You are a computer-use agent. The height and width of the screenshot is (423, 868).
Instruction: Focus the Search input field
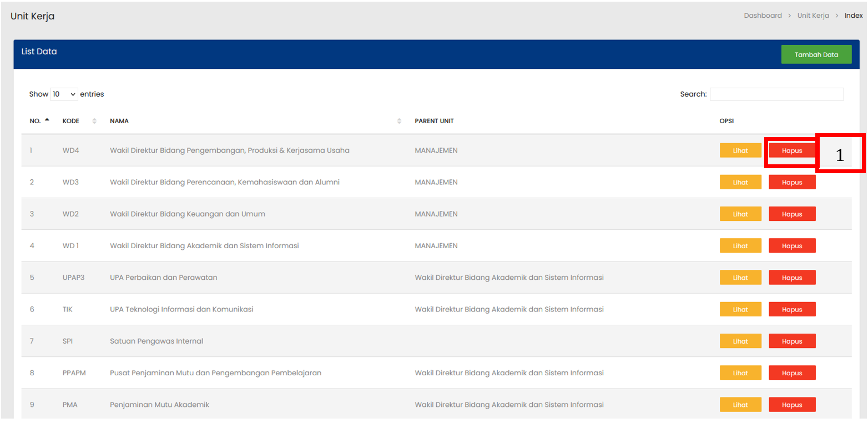[776, 94]
